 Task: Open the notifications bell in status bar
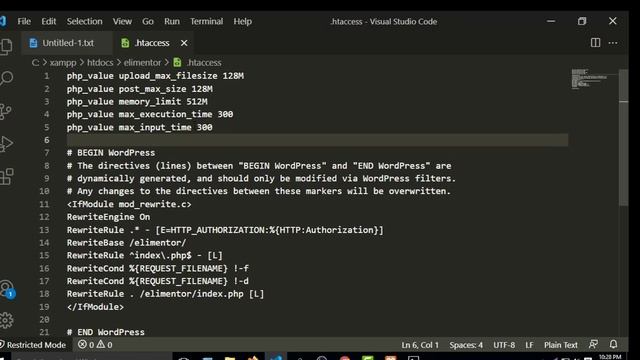[x=613, y=344]
